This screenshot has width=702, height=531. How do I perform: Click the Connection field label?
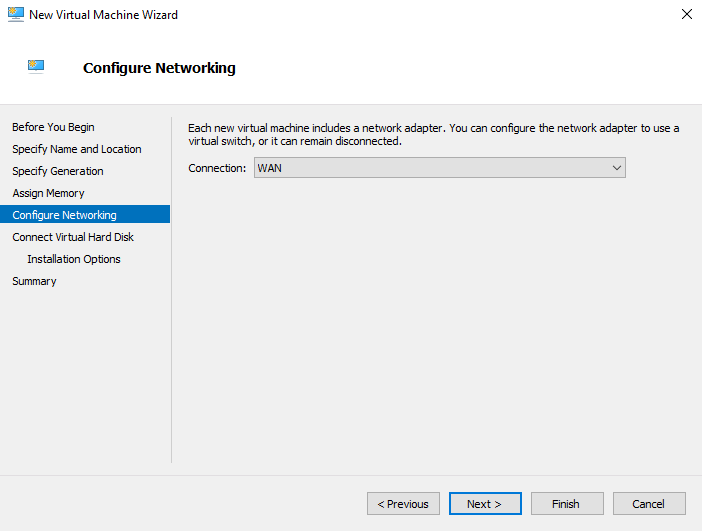[x=217, y=168]
